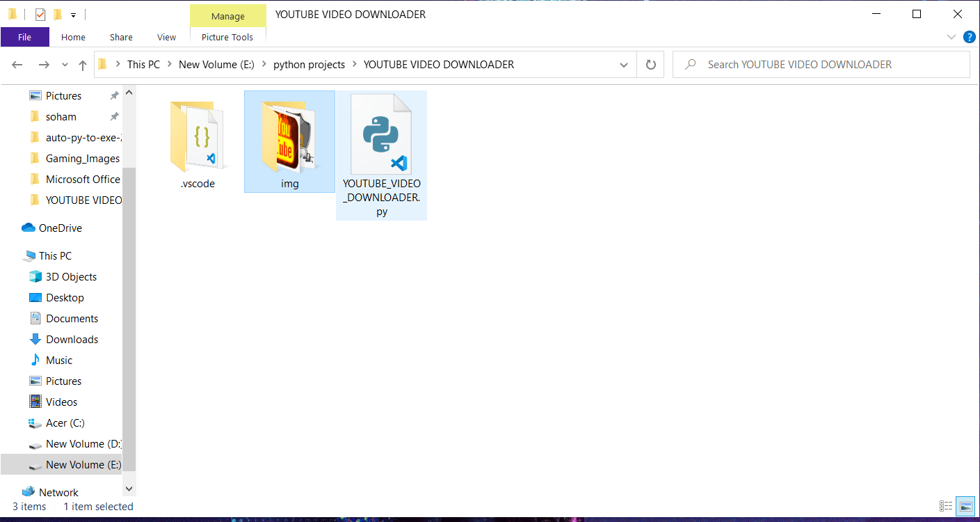Image resolution: width=980 pixels, height=522 pixels.
Task: Click the Back navigation arrow
Action: click(x=17, y=65)
